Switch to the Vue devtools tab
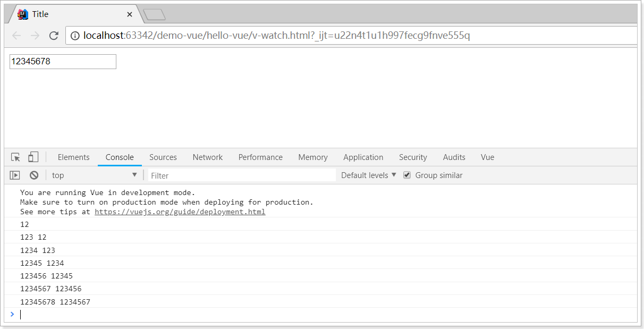Image resolution: width=644 pixels, height=329 pixels. tap(488, 157)
